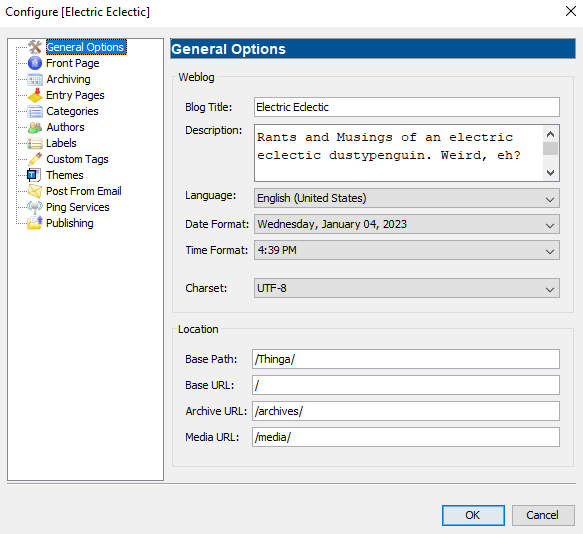The width and height of the screenshot is (583, 534).
Task: Open the Front Page settings icon
Action: [35, 63]
